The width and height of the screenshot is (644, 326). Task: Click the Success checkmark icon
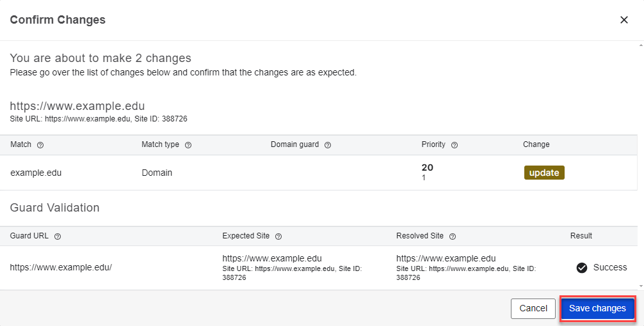pos(582,268)
